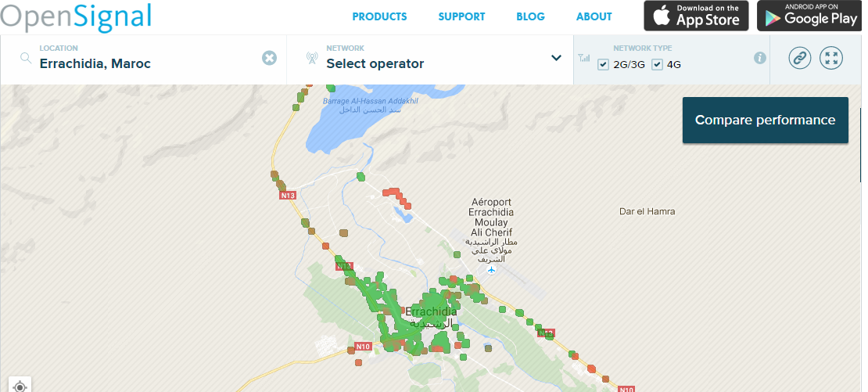Screen dimensions: 868x392
Task: Go to the BLOG page
Action: coord(530,16)
